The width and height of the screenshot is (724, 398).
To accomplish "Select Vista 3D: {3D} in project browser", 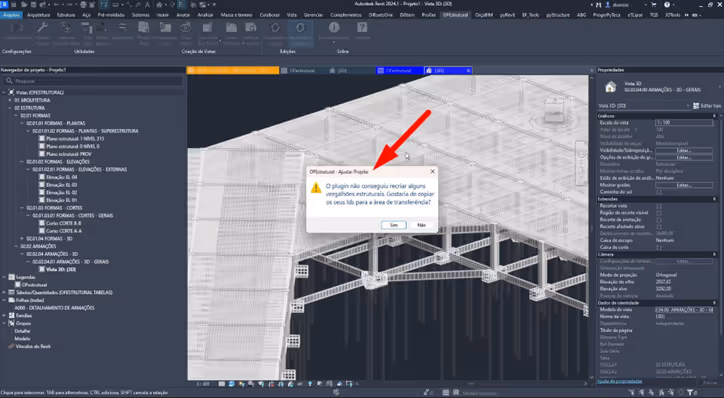I will (61, 270).
